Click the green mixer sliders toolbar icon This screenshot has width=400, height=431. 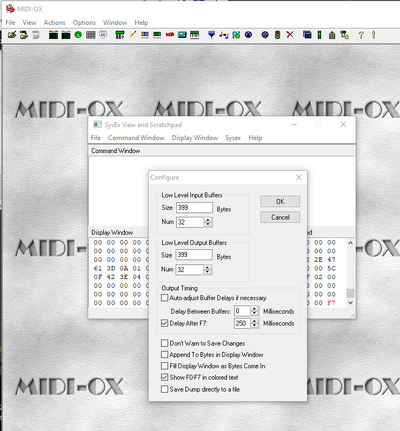pos(120,35)
